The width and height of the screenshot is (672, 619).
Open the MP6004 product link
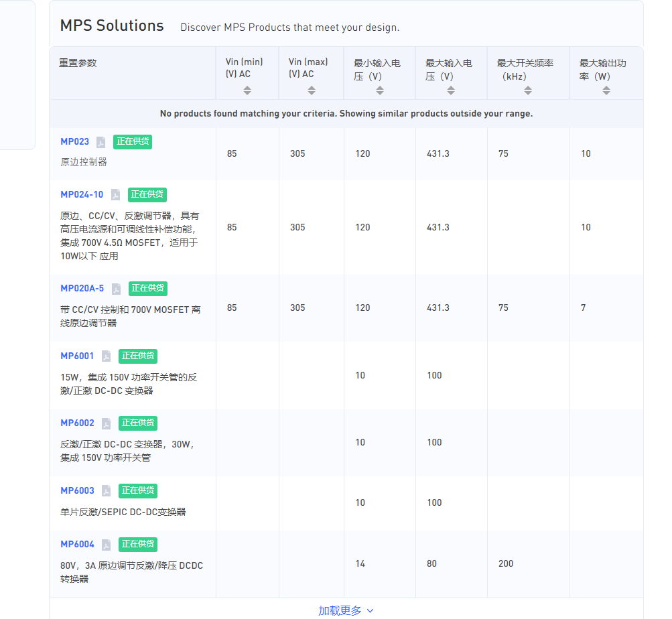(x=77, y=544)
